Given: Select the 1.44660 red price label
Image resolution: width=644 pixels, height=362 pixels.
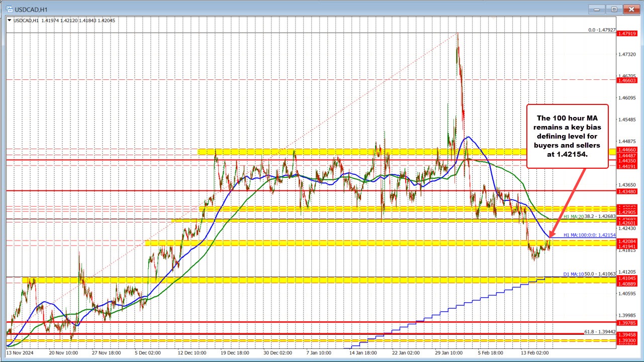Looking at the screenshot, I should 627,150.
